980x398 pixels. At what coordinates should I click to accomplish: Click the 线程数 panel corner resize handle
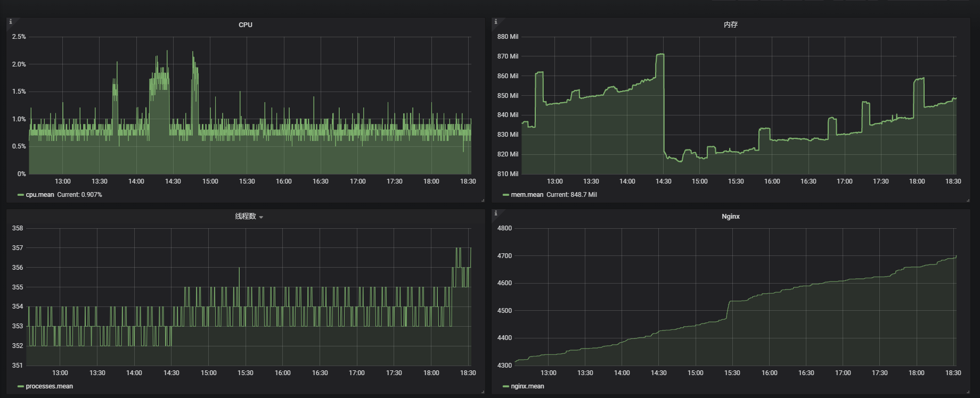483,392
